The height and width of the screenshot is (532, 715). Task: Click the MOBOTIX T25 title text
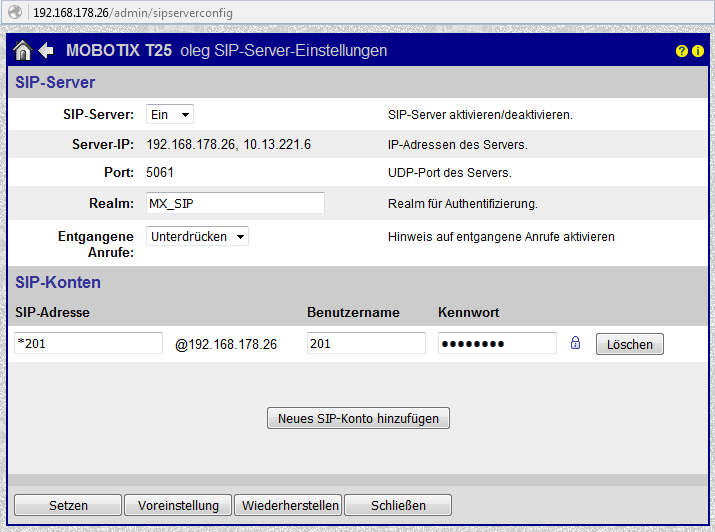[119, 50]
